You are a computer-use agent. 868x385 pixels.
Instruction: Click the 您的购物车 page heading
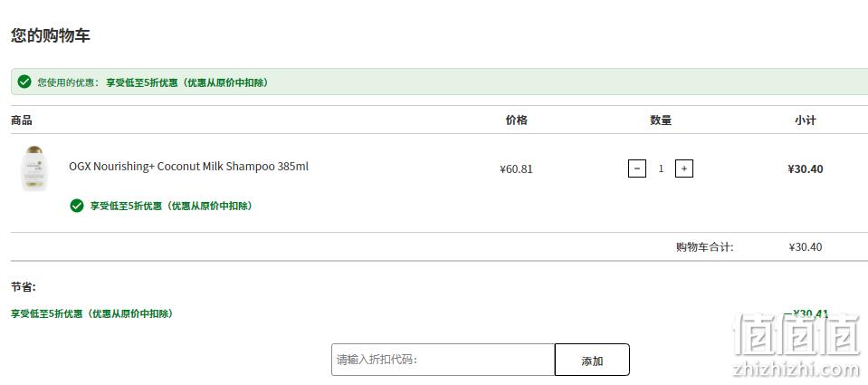[51, 36]
